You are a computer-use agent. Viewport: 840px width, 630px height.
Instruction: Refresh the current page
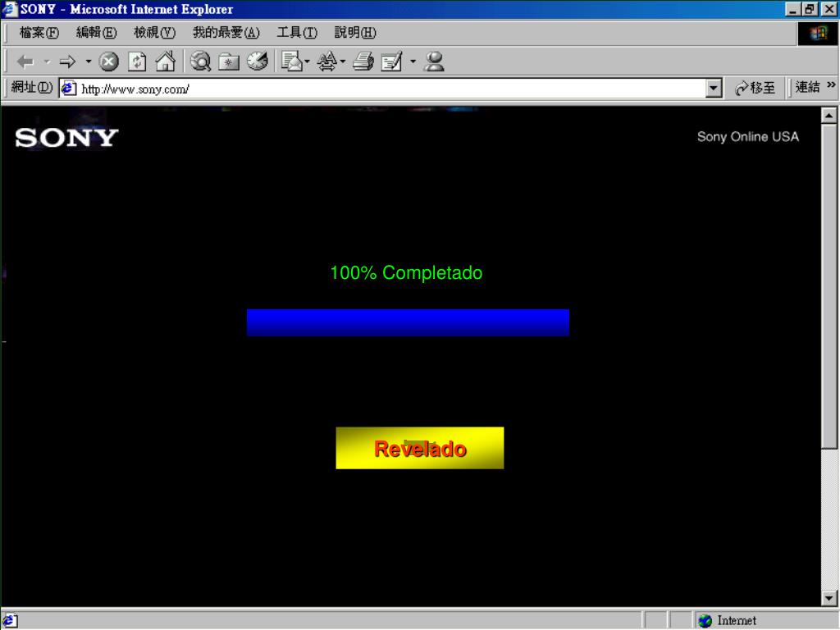(x=137, y=62)
